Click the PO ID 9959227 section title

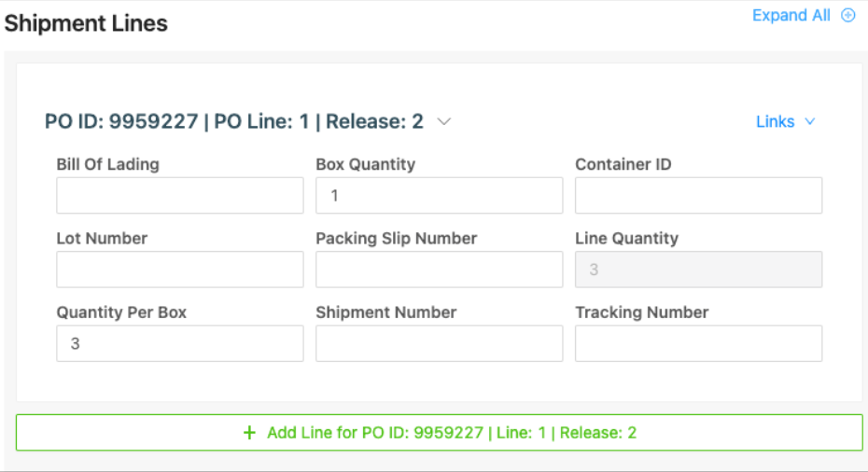tap(234, 122)
